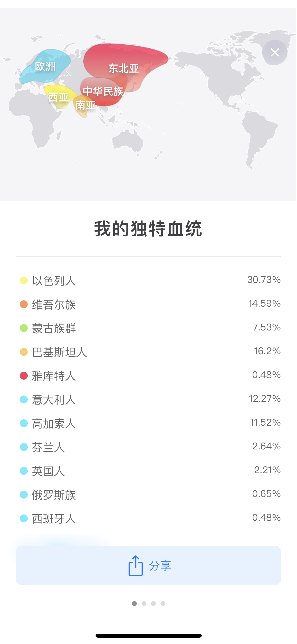This screenshot has width=297, height=644.
Task: Tap the 南亚 orange map region
Action: point(85,105)
